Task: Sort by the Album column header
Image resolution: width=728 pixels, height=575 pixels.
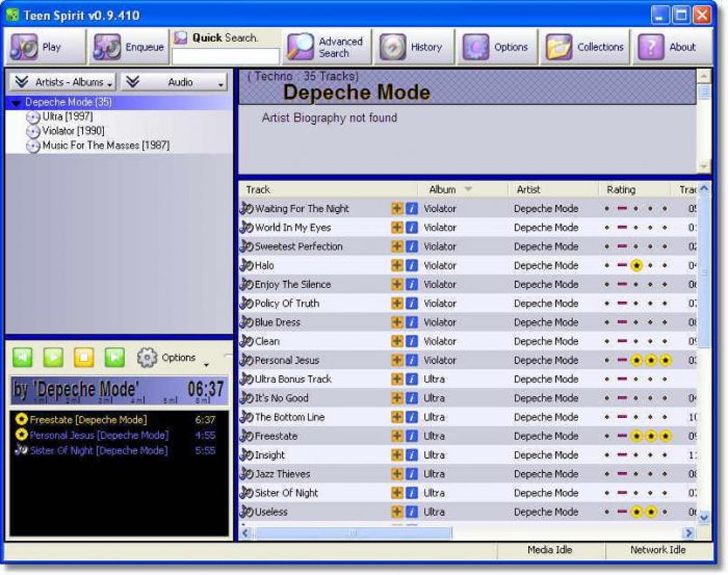Action: pyautogui.click(x=462, y=189)
